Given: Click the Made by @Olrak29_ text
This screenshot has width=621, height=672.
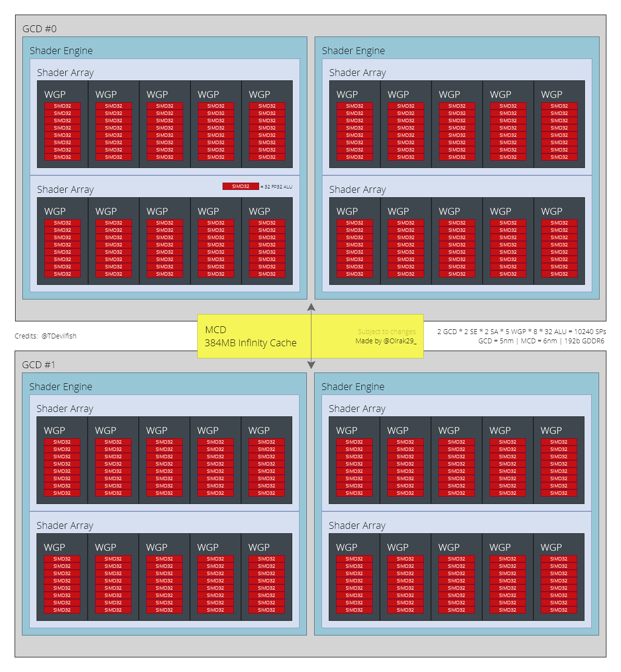Looking at the screenshot, I should click(386, 341).
